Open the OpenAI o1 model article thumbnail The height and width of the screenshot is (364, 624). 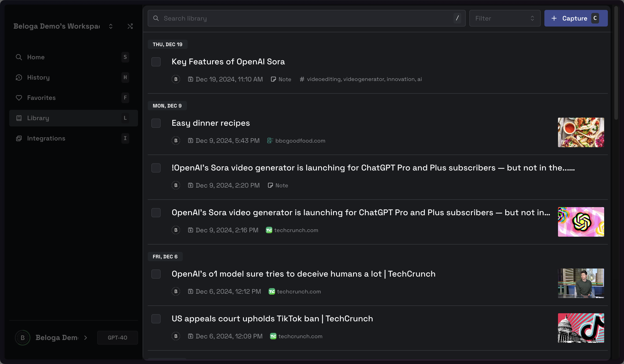(x=581, y=283)
